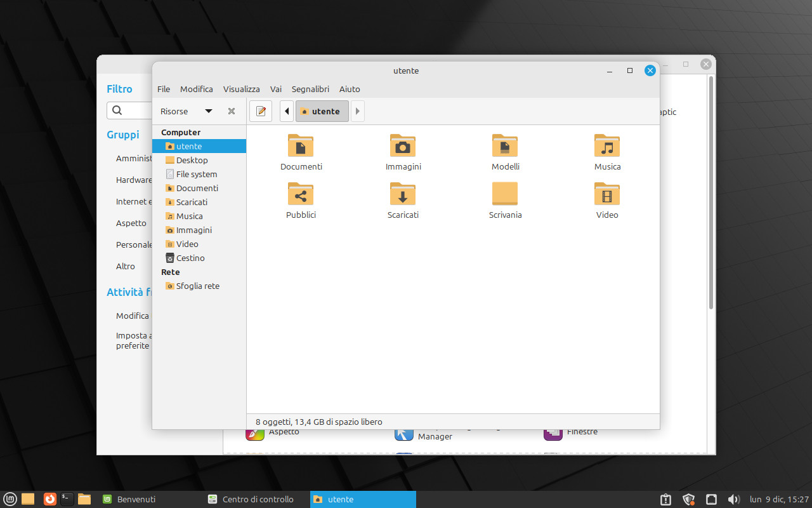Select Cestino in the sidebar

(x=190, y=258)
